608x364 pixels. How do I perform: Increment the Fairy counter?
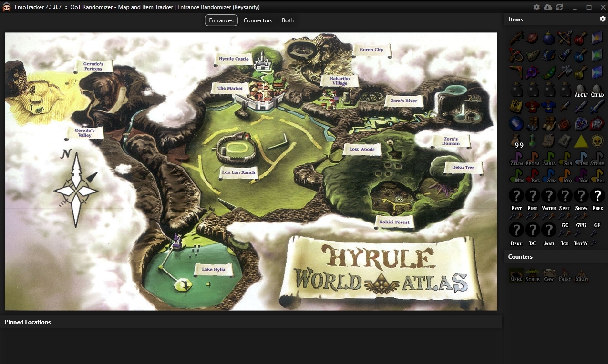pyautogui.click(x=565, y=275)
